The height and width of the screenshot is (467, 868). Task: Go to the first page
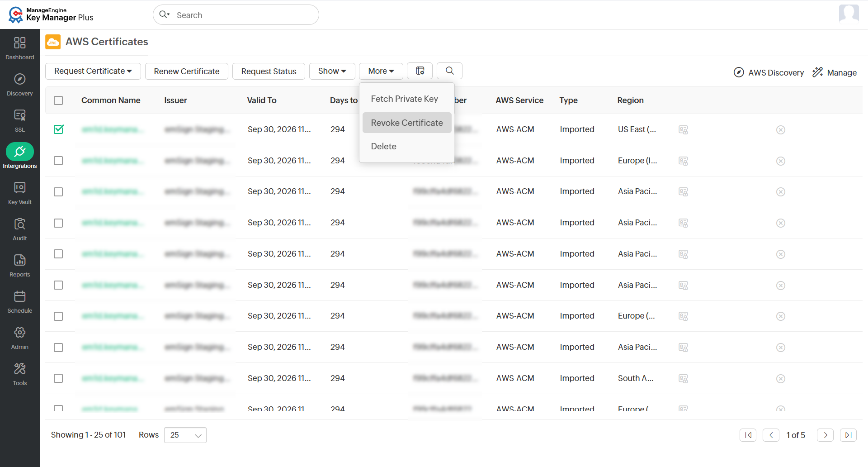click(x=748, y=435)
